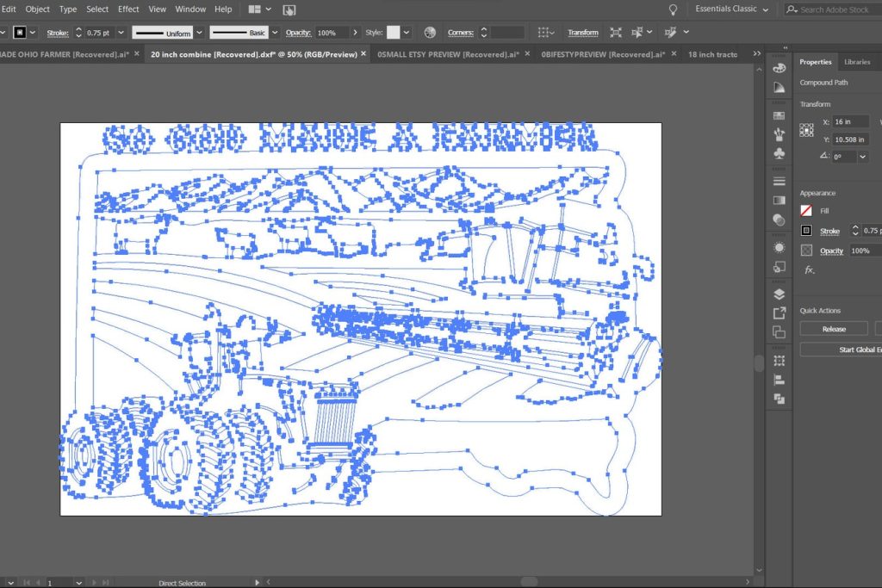
Task: Click the Fill swatch in Appearance
Action: (806, 210)
